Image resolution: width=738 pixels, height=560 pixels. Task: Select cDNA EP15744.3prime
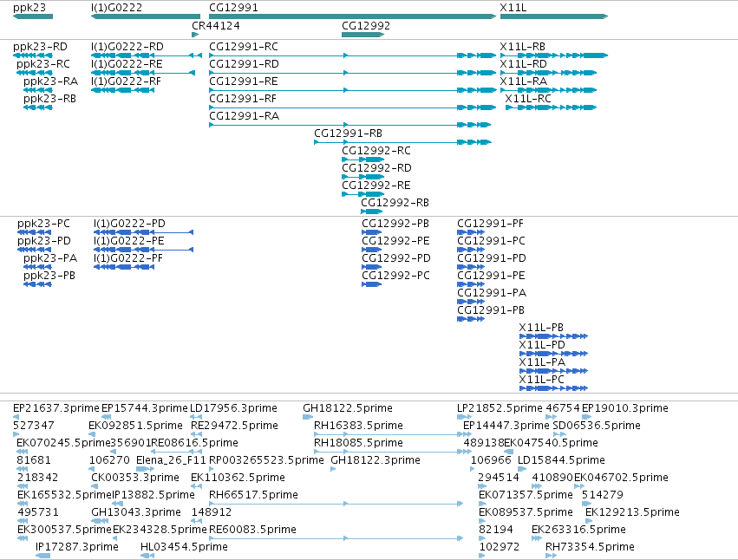[x=107, y=418]
